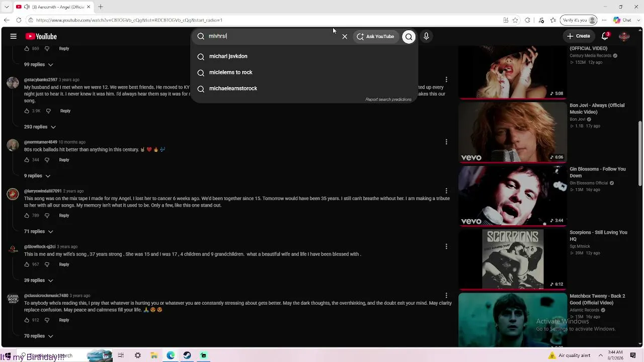Submit search with the magnifier button
The image size is (644, 362).
point(409,36)
